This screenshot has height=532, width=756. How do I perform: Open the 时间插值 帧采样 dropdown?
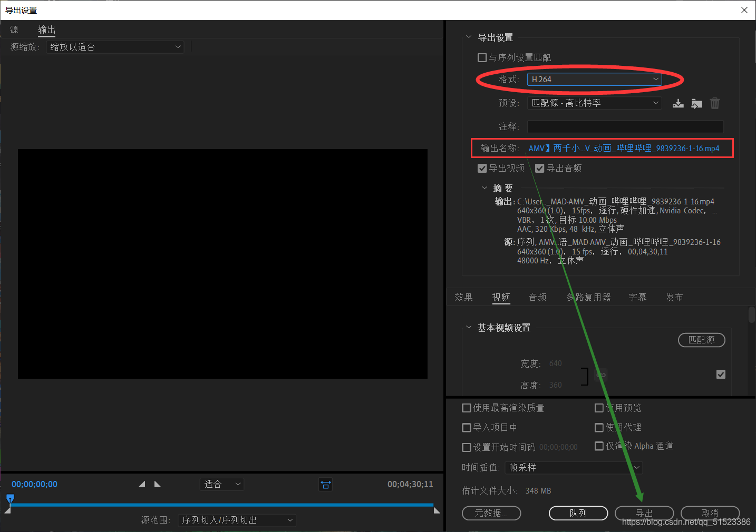coord(574,467)
